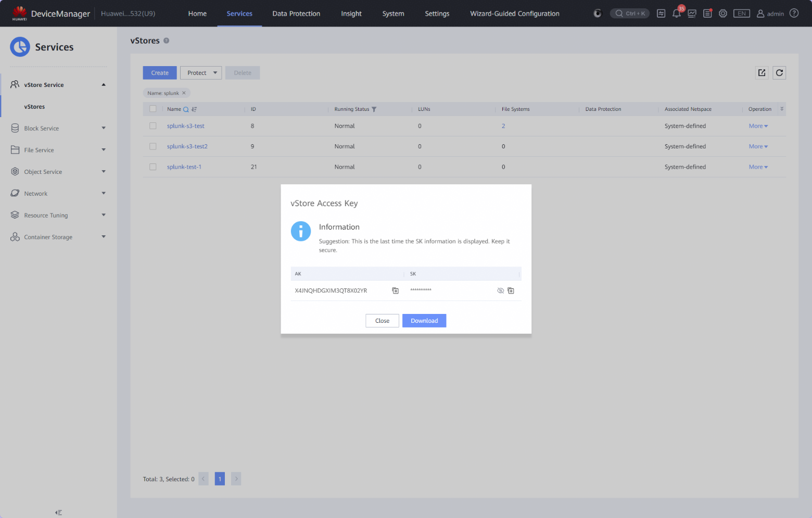Copy the AK access key value

click(395, 290)
